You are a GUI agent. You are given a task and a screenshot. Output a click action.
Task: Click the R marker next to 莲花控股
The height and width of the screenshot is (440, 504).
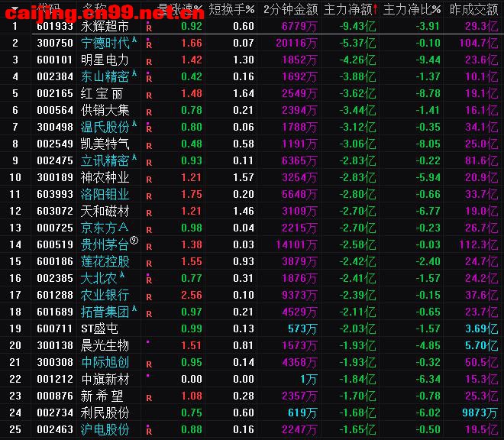[x=149, y=263]
